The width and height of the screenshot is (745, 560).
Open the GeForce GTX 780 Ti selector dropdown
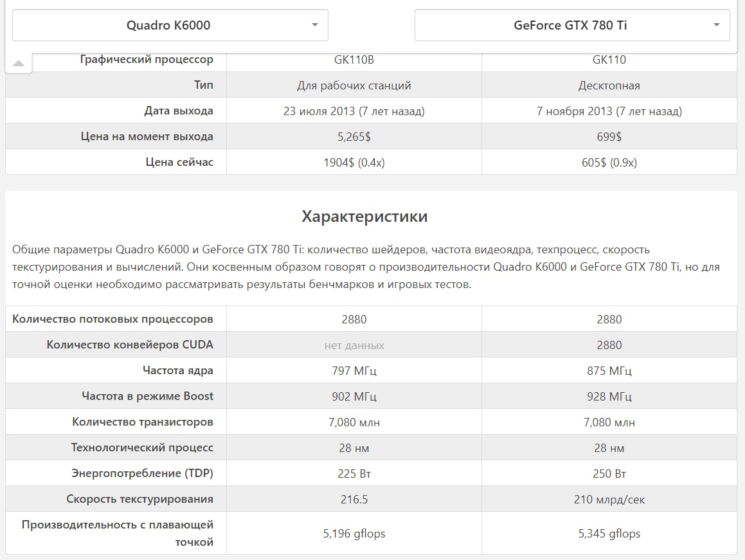coord(572,25)
